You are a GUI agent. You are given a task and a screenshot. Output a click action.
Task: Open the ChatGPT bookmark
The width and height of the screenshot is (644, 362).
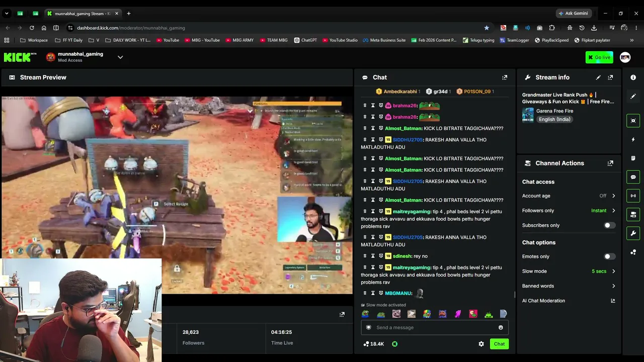pyautogui.click(x=305, y=40)
